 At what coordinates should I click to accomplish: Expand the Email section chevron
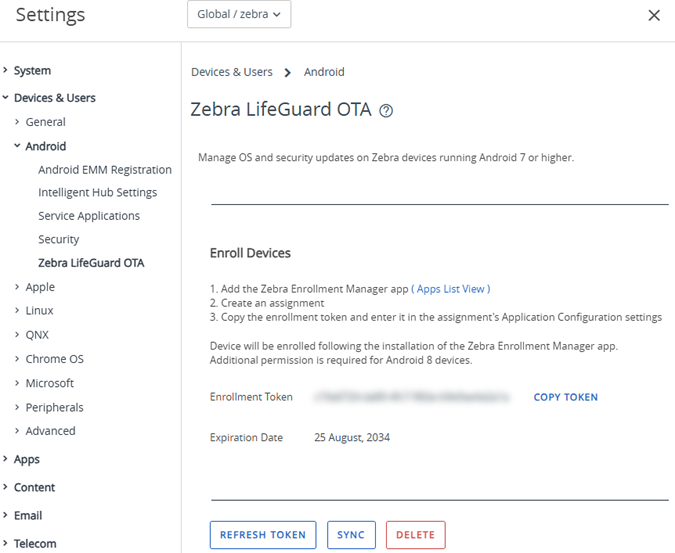pos(5,515)
